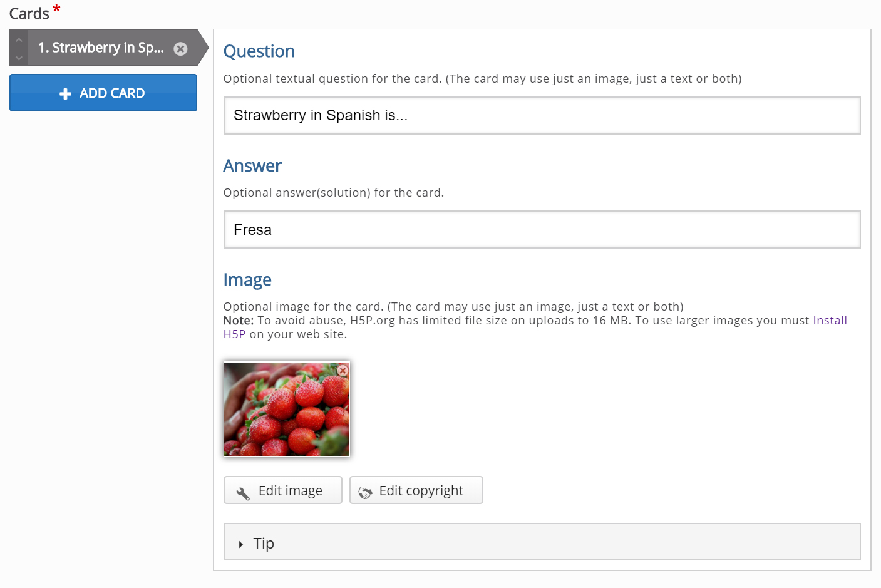Open the Edit image button

[283, 490]
